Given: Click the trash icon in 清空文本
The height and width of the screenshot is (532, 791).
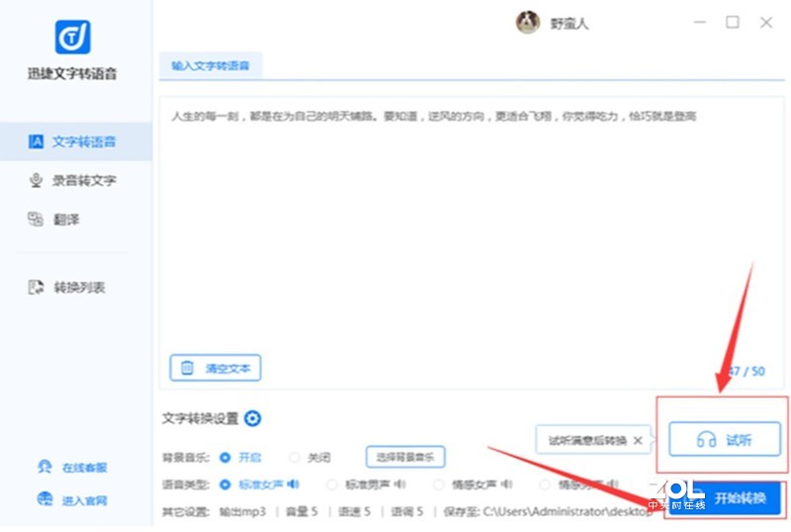Looking at the screenshot, I should point(187,368).
